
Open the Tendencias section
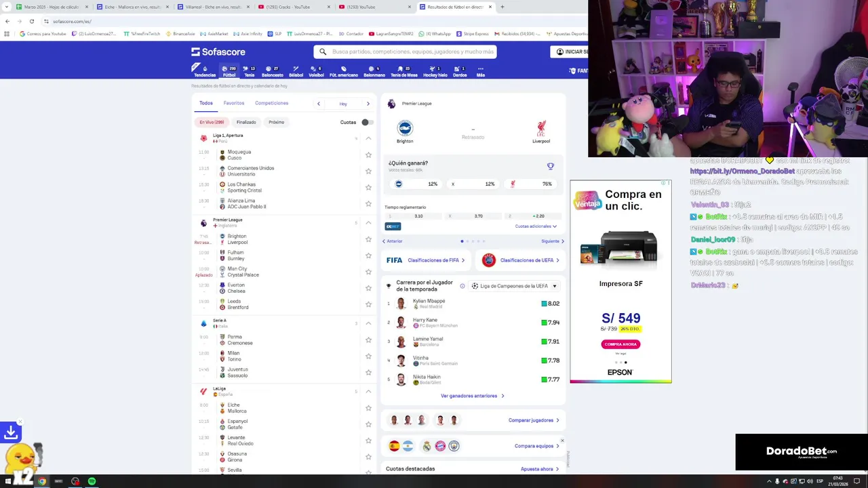coord(204,71)
